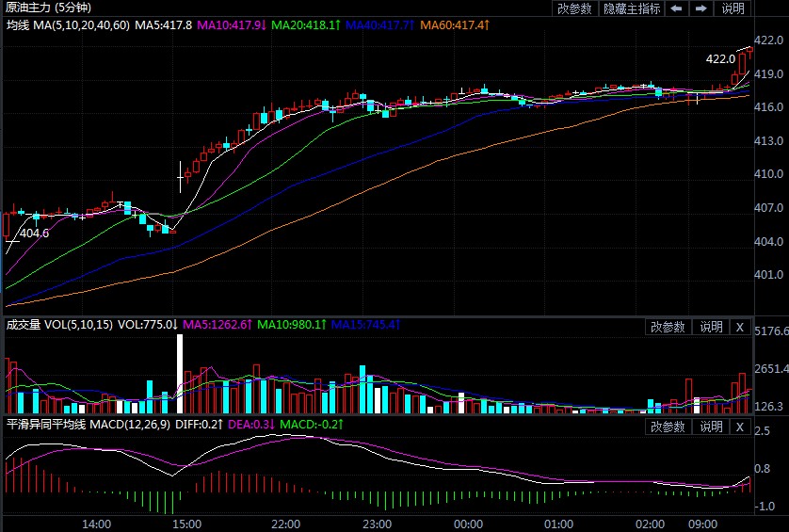Select the 均线 MA(5,10,20,40,60) indicator label

(x=66, y=24)
